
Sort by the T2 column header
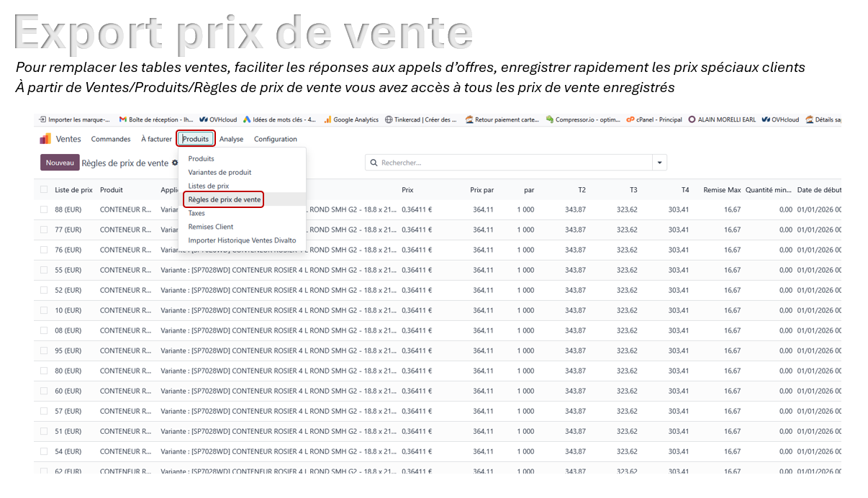coord(582,190)
